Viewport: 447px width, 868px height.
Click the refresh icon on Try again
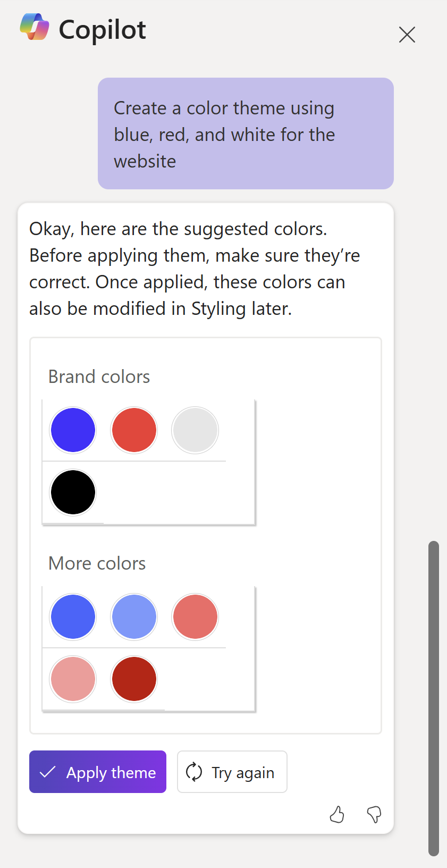click(195, 771)
